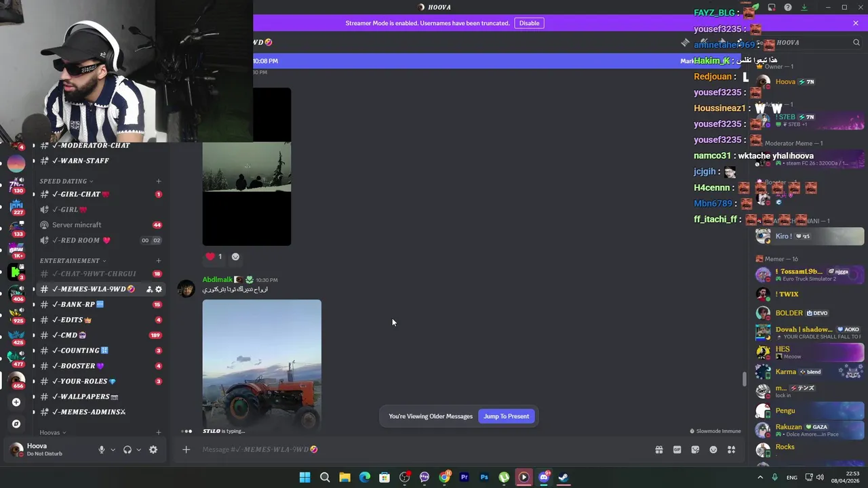Open the MEMES-ADMINS channel
This screenshot has height=488, width=868.
[100, 412]
